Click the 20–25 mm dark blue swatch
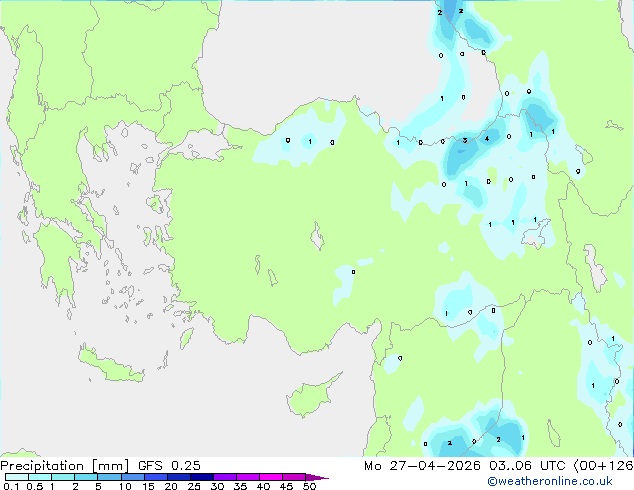Screen dimensions: 634x490 (178, 477)
